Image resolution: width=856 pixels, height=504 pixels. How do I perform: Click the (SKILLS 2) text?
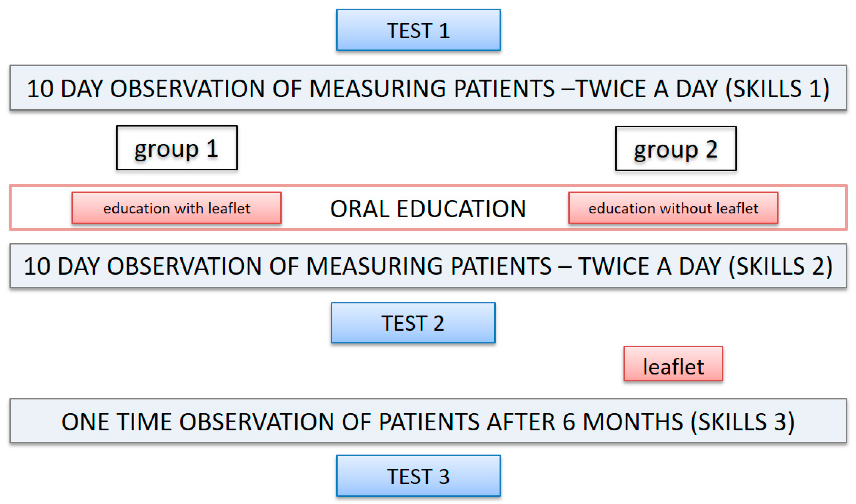coord(780,266)
